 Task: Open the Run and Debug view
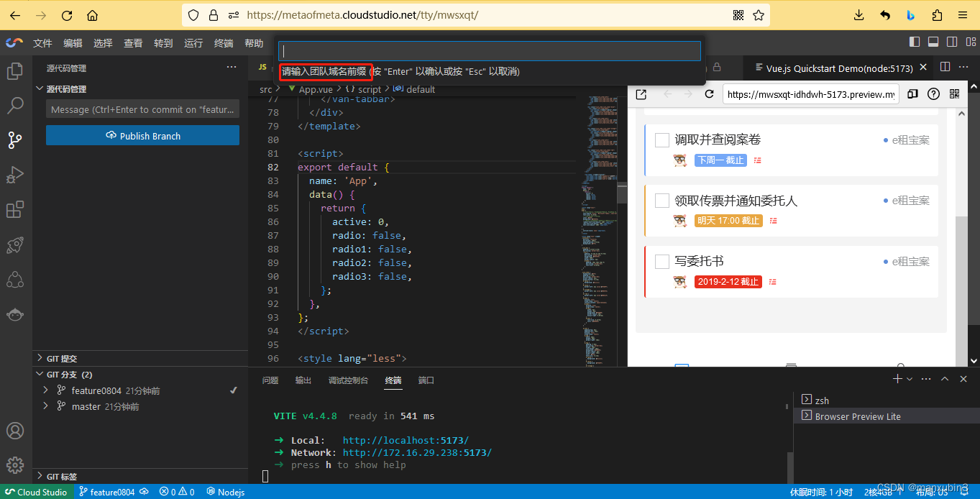point(15,175)
